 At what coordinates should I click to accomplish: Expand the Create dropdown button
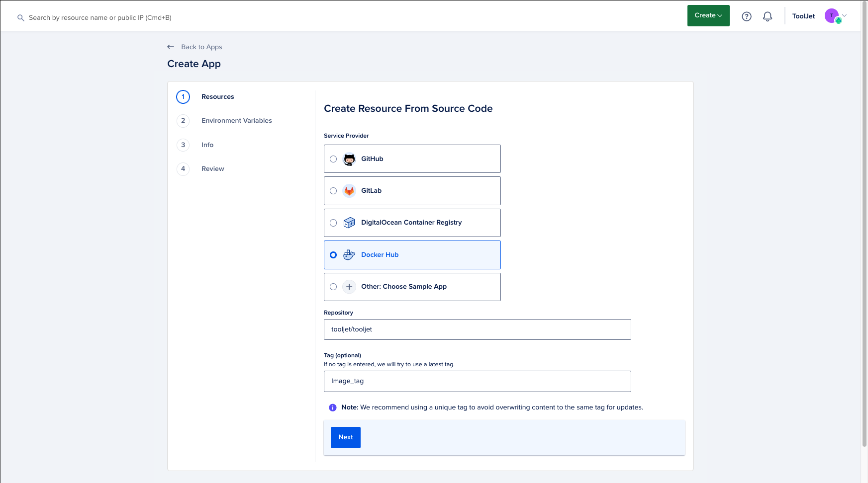(708, 15)
